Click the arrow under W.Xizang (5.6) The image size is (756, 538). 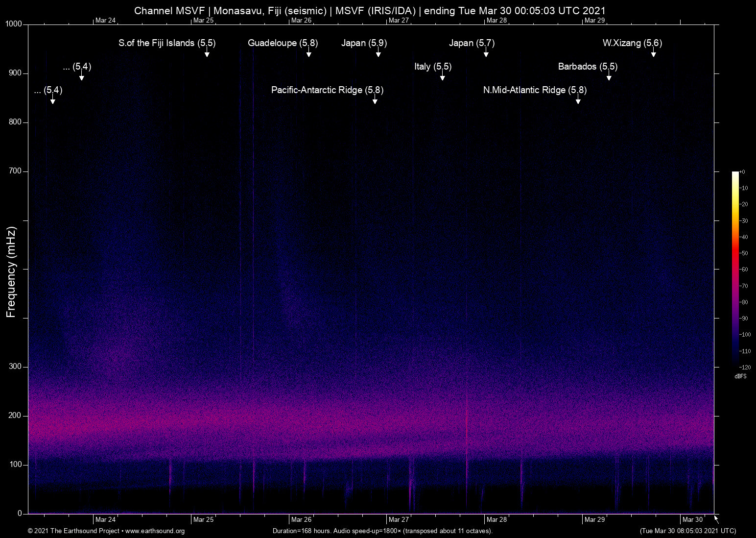(653, 53)
